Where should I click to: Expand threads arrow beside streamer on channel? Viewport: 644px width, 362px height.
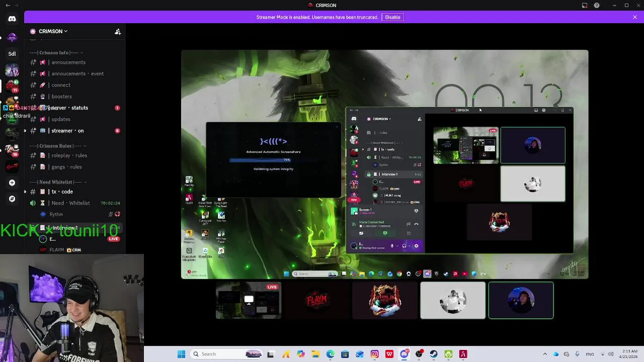pyautogui.click(x=25, y=131)
